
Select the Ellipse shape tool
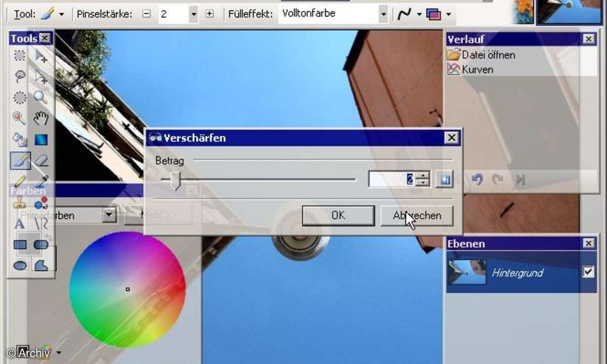(x=20, y=265)
